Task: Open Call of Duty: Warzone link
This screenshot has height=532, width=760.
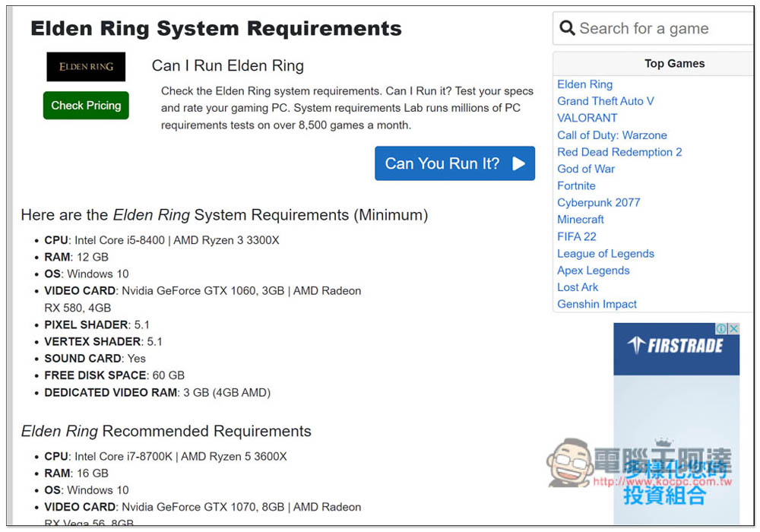Action: 612,135
